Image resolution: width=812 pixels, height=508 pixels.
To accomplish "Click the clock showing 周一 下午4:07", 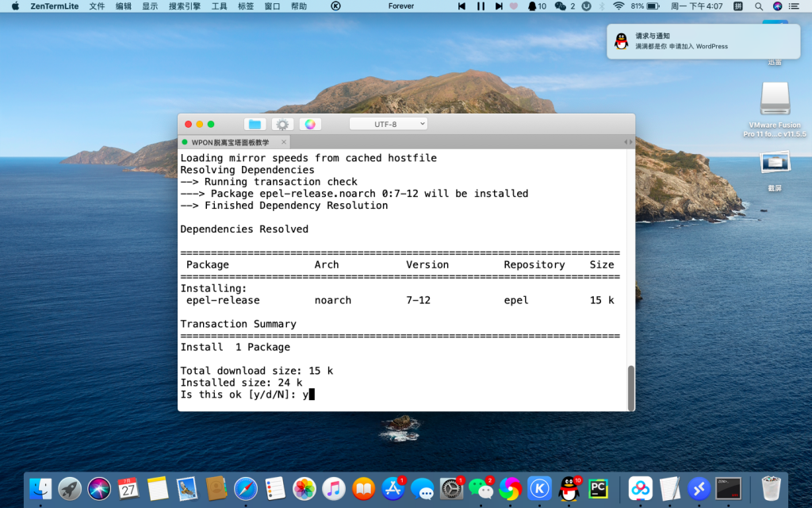I will tap(696, 6).
